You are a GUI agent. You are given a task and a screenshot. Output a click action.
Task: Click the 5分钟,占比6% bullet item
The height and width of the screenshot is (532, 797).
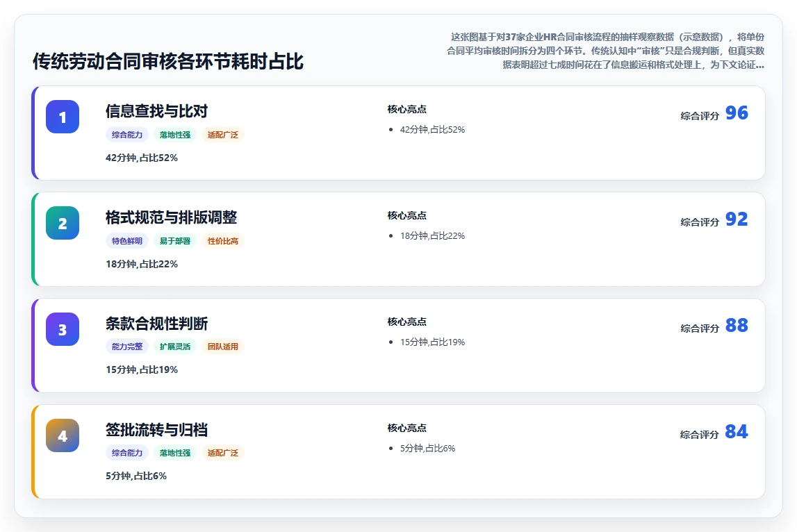click(x=427, y=448)
